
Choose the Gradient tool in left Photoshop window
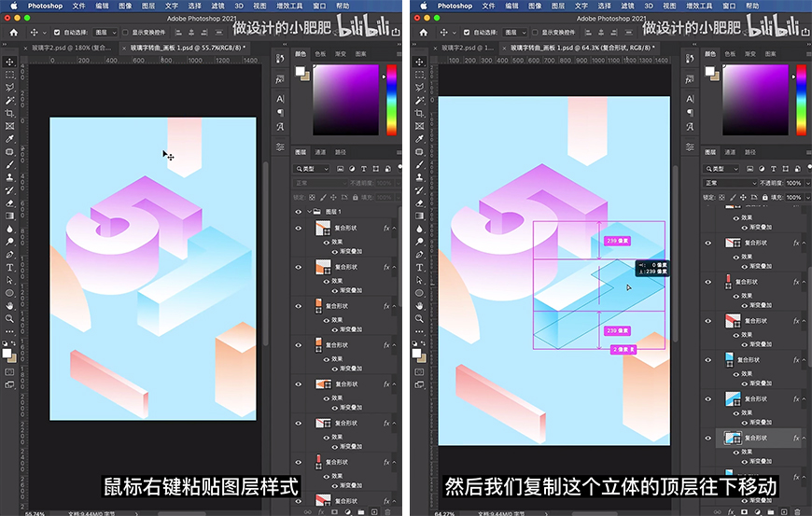click(9, 216)
